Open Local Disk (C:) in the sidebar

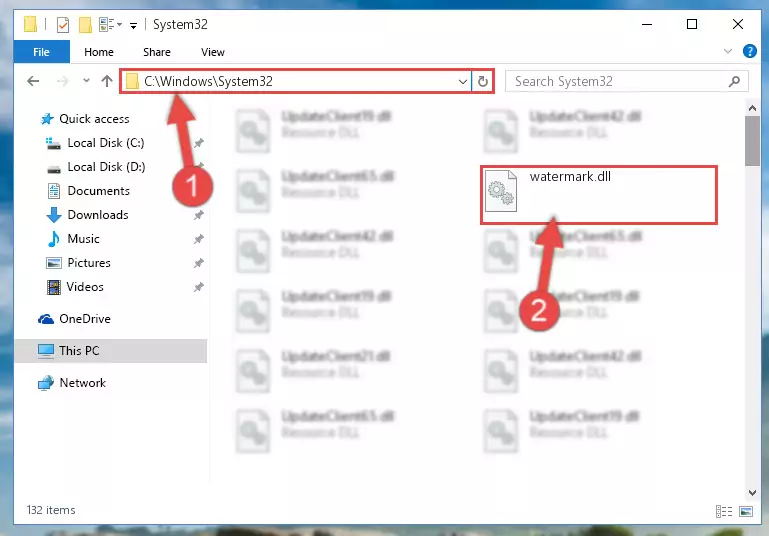[96, 143]
